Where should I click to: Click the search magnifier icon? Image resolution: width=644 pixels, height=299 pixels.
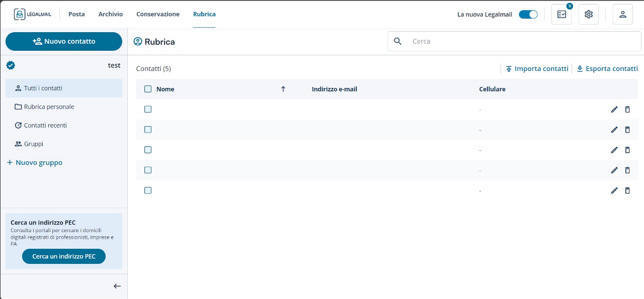[x=397, y=41]
